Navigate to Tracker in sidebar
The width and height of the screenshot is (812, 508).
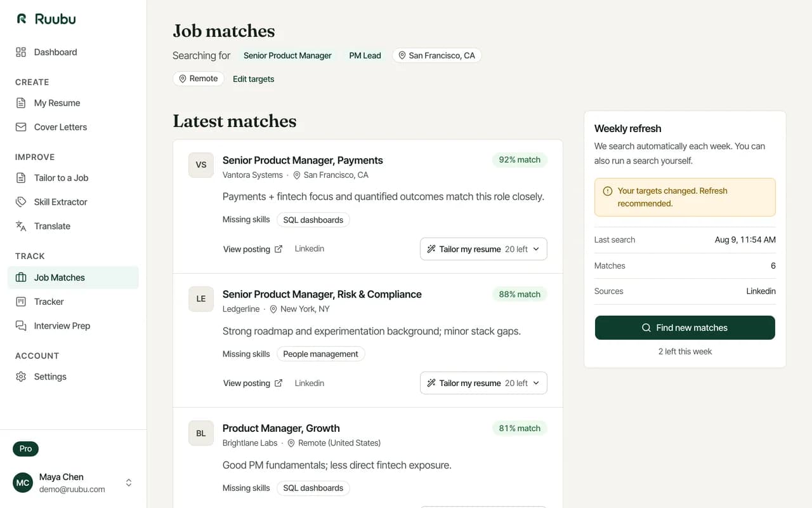tap(74, 302)
